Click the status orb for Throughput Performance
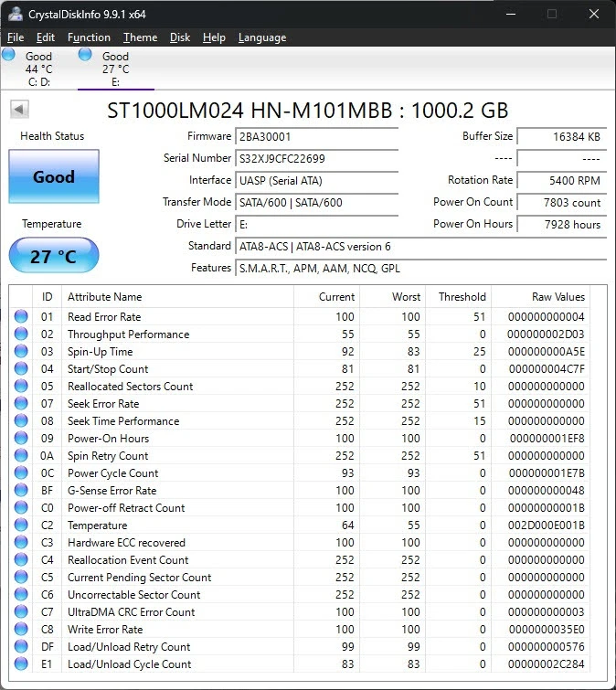Image resolution: width=616 pixels, height=690 pixels. [x=21, y=334]
